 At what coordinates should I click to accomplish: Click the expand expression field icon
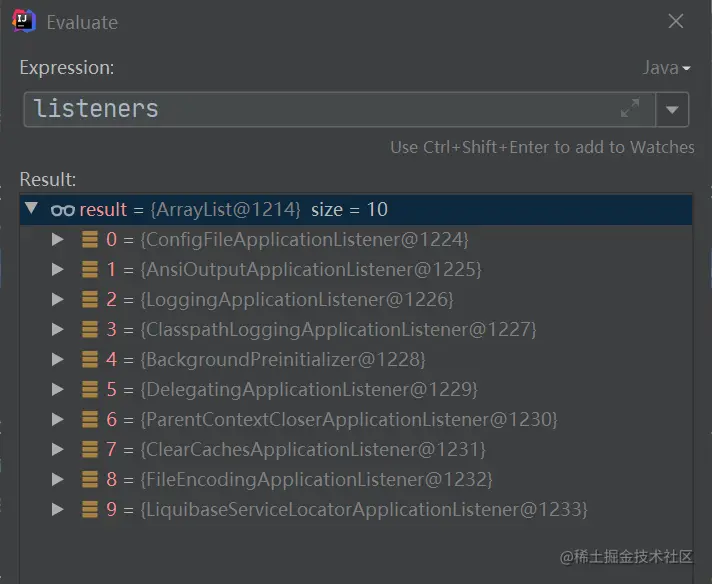click(630, 108)
